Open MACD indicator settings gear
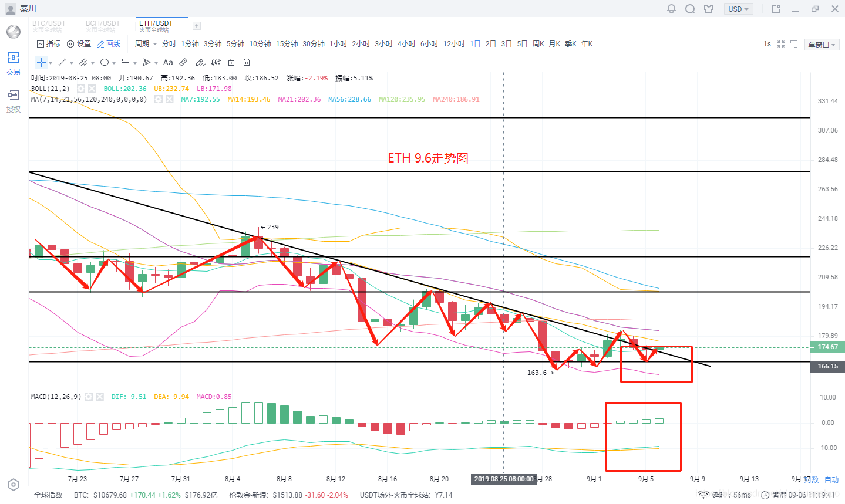The width and height of the screenshot is (845, 504). pyautogui.click(x=89, y=397)
